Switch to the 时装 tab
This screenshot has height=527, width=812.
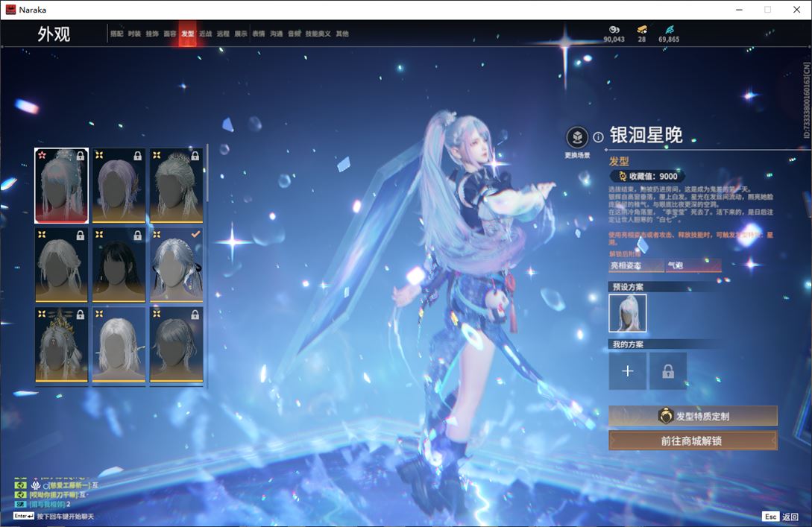(134, 34)
